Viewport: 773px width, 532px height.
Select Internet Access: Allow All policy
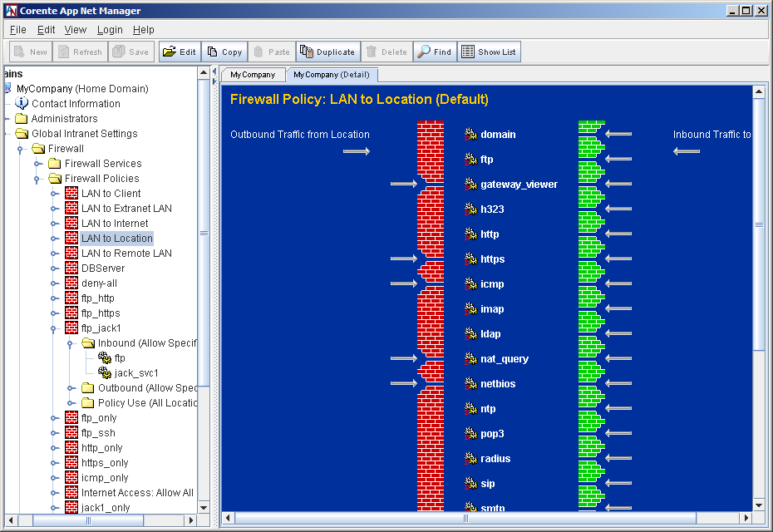pos(137,493)
